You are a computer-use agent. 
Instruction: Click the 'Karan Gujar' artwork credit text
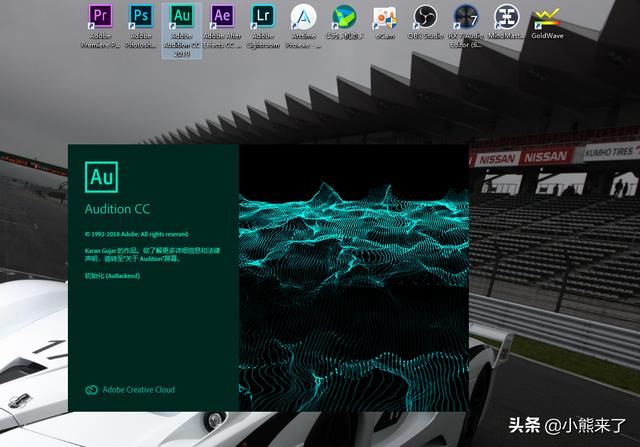tap(152, 254)
